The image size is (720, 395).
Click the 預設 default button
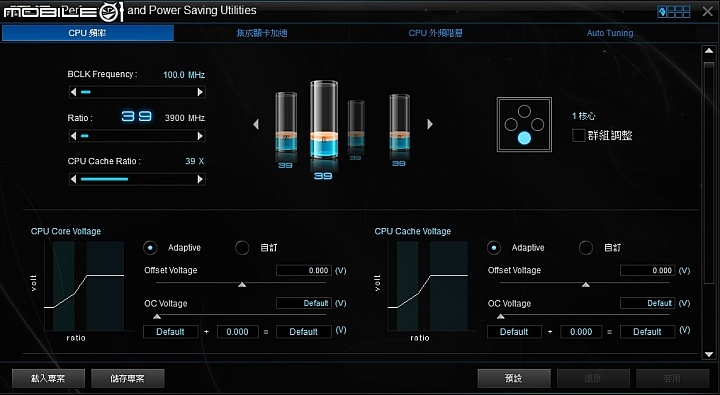pos(514,378)
